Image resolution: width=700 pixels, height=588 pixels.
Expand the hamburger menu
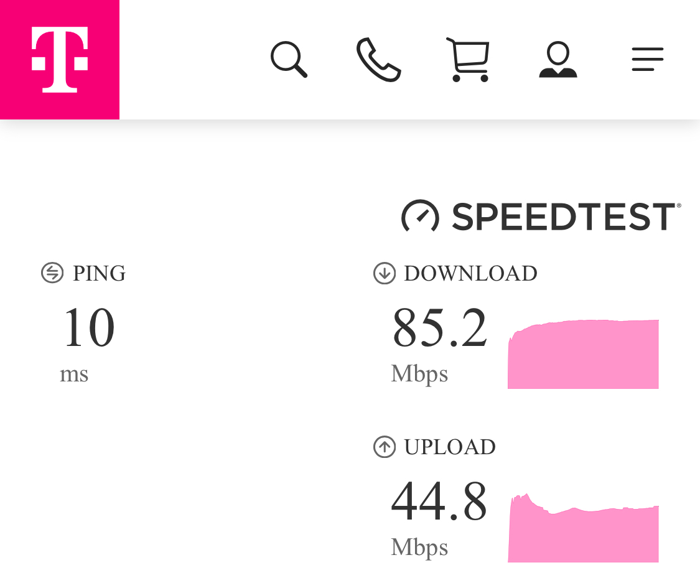click(648, 60)
